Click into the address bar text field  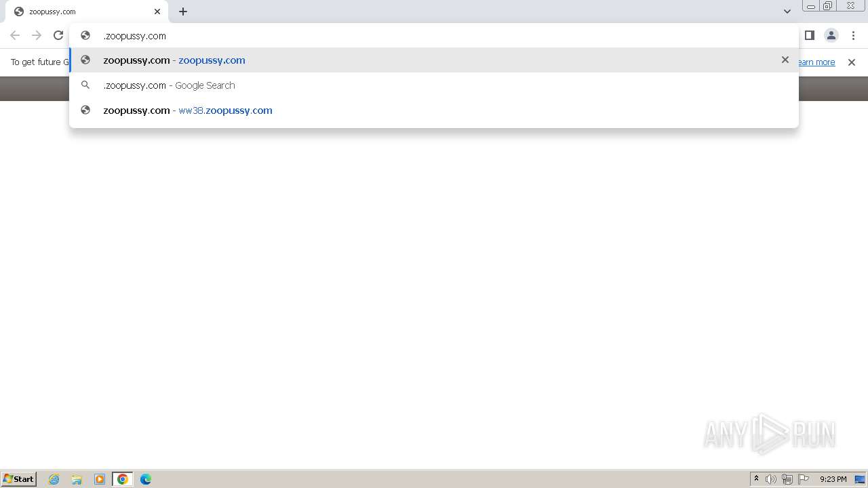(x=434, y=36)
